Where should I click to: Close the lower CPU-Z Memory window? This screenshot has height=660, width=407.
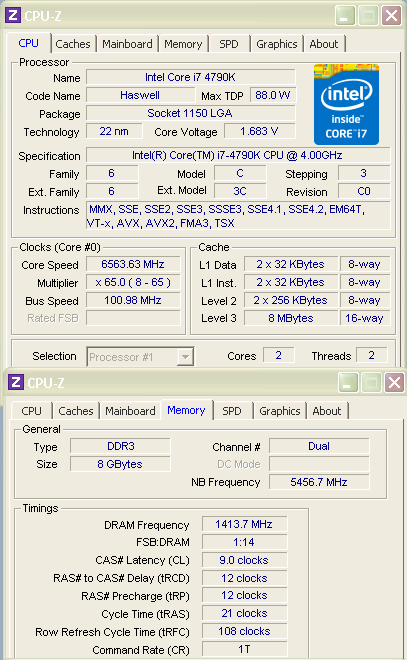click(394, 383)
